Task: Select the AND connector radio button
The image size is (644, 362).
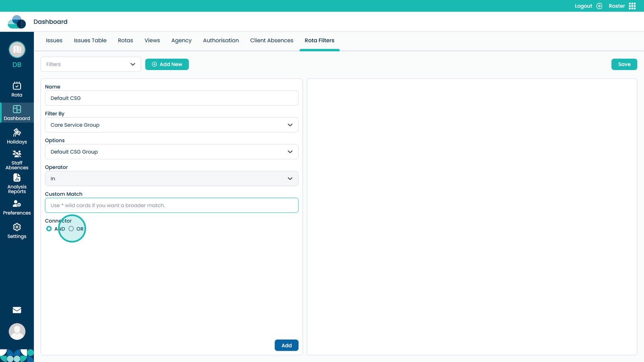Action: (49, 229)
